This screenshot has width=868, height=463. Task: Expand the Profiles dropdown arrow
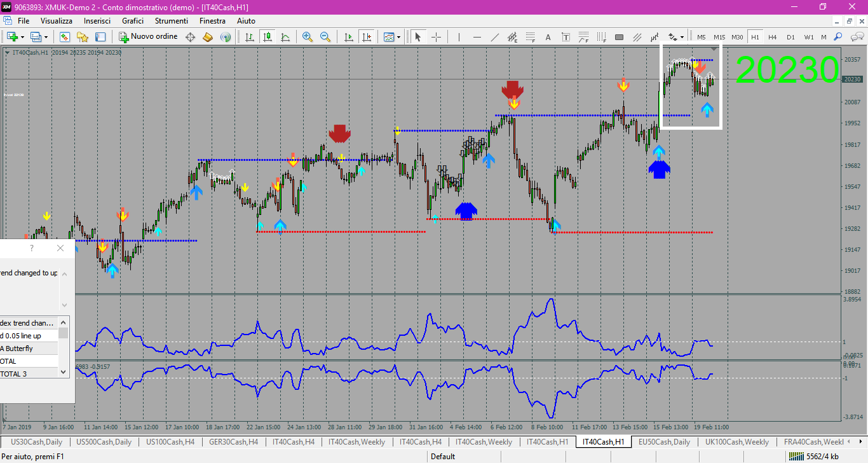tap(46, 37)
